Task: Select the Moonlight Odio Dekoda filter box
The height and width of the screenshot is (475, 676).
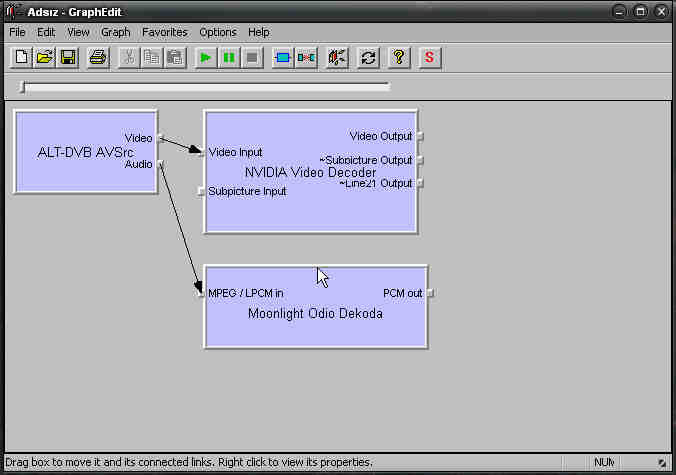Action: 315,306
